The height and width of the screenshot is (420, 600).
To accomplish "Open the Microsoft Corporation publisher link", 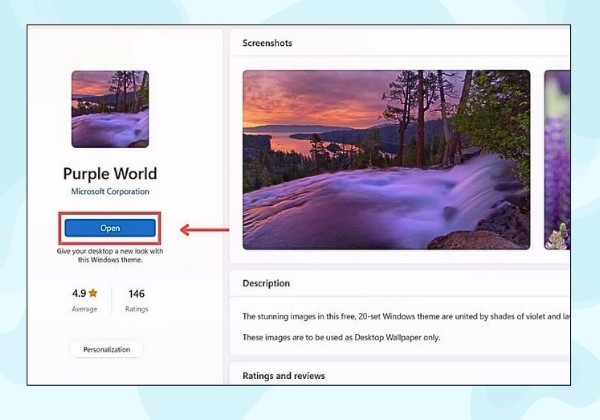I will coord(110,192).
